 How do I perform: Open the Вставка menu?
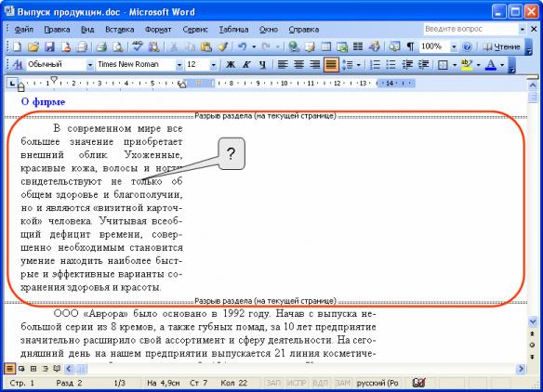coord(119,30)
